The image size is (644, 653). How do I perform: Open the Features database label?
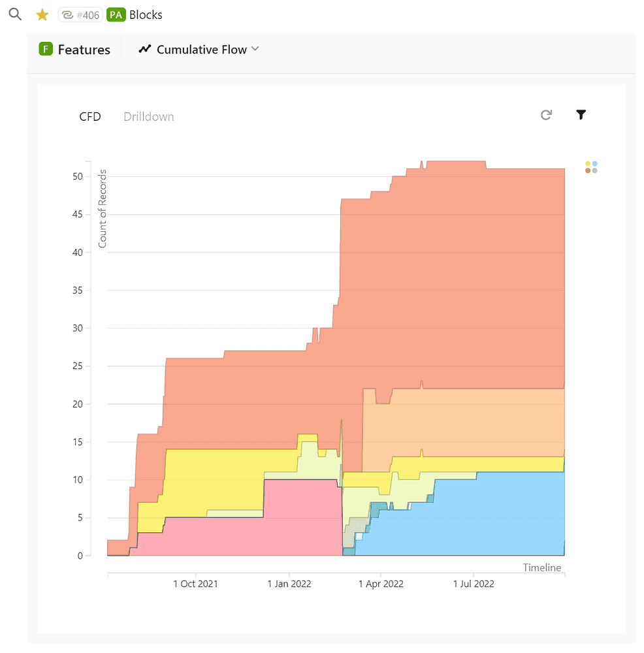coord(84,50)
